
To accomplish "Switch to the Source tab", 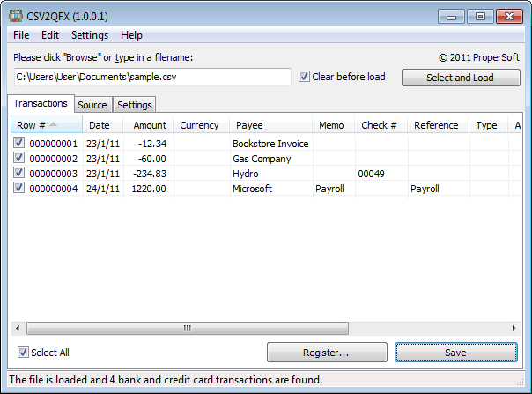I will pyautogui.click(x=92, y=105).
